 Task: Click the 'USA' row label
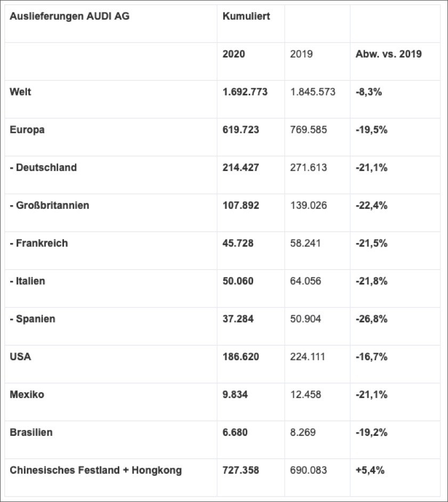(x=20, y=357)
